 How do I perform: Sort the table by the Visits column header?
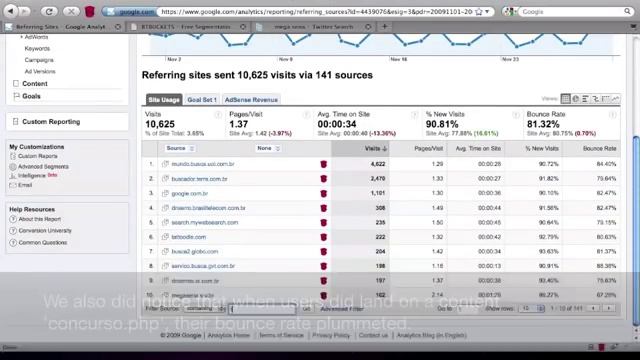click(x=376, y=149)
